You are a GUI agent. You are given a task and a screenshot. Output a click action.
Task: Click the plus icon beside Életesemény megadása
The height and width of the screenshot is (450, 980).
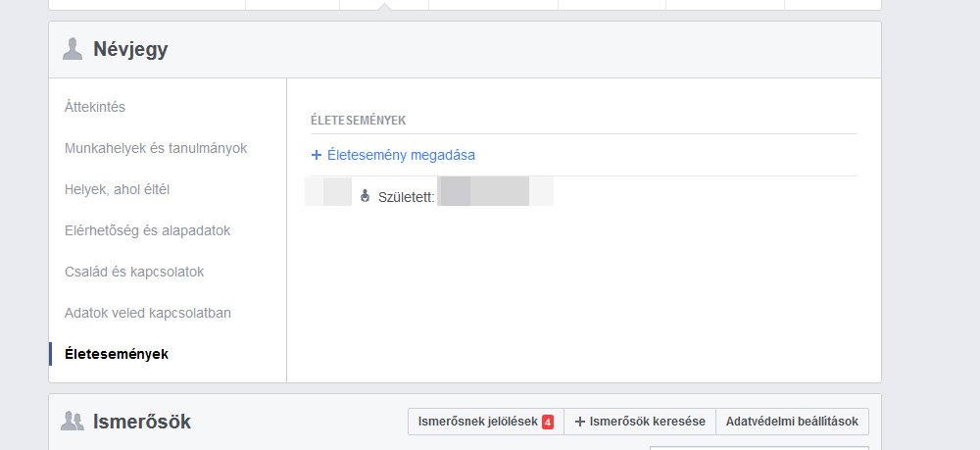pos(317,155)
